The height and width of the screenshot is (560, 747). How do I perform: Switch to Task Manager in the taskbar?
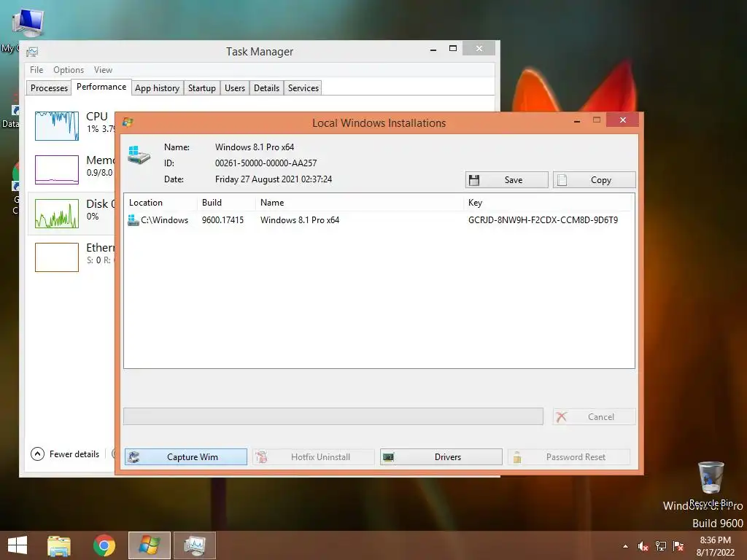coord(194,545)
